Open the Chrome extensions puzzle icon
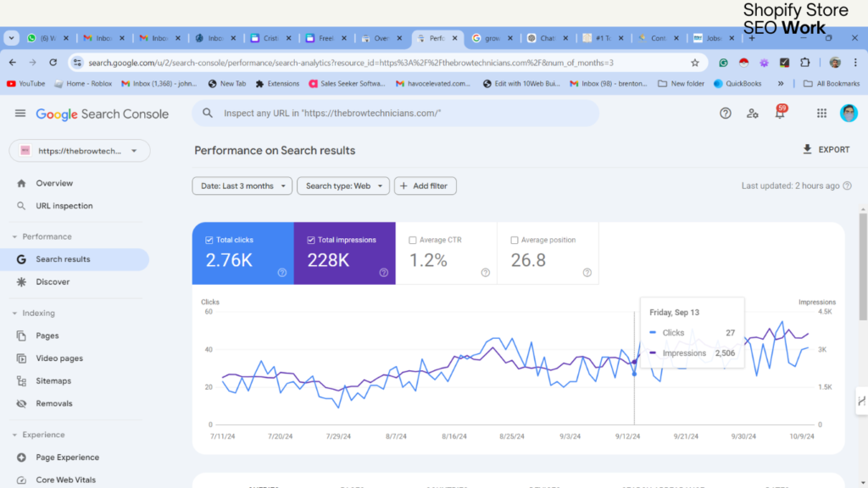 805,63
